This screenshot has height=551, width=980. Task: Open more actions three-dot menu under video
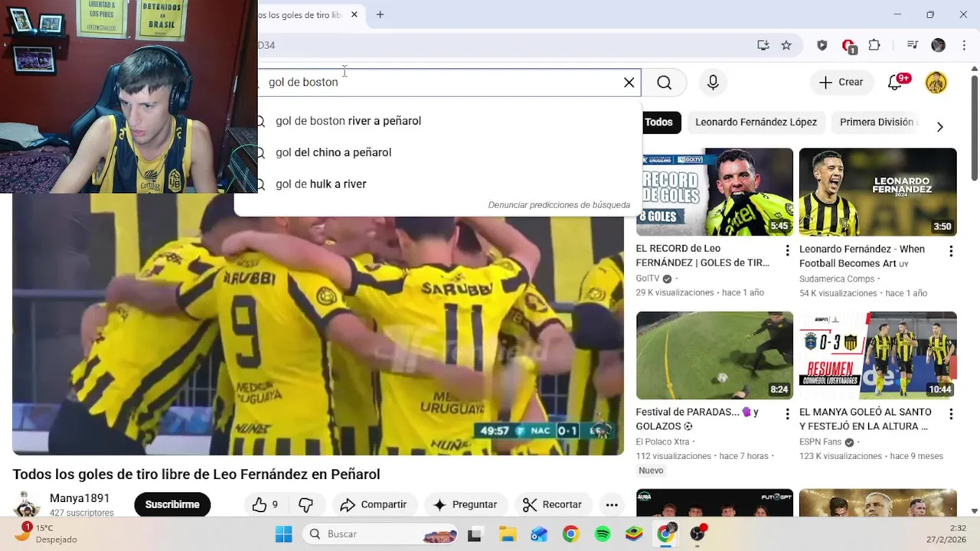611,504
